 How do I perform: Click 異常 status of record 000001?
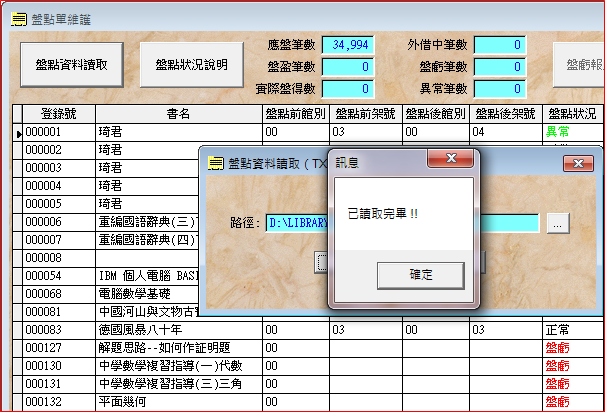click(558, 132)
